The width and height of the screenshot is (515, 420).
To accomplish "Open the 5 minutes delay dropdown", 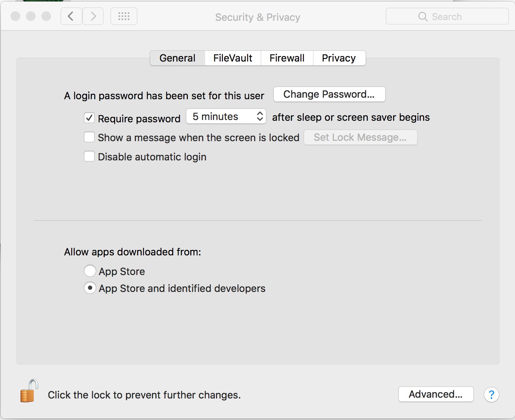I will point(226,117).
